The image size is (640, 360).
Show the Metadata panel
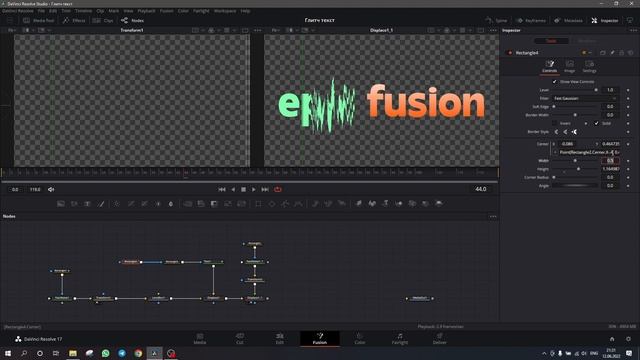pyautogui.click(x=568, y=20)
